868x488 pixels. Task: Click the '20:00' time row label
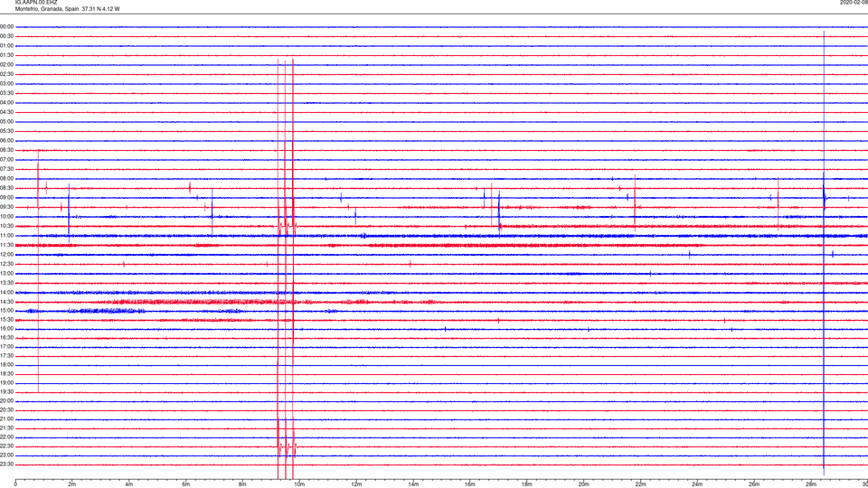pyautogui.click(x=6, y=401)
